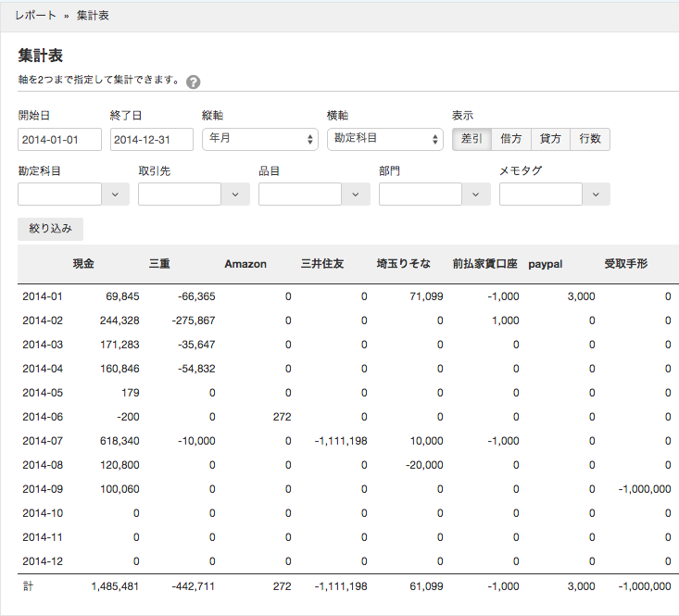Viewport: 679px width, 616px height.
Task: Expand the 勘定科目 filter dropdown arrow
Action: click(x=115, y=194)
